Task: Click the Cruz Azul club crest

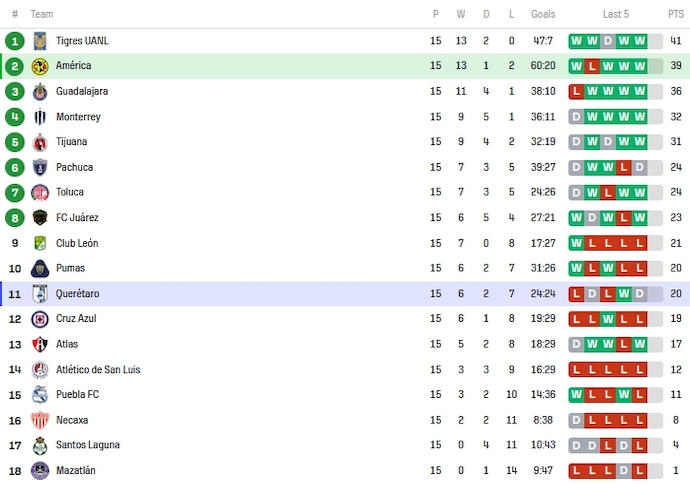Action: [x=40, y=319]
